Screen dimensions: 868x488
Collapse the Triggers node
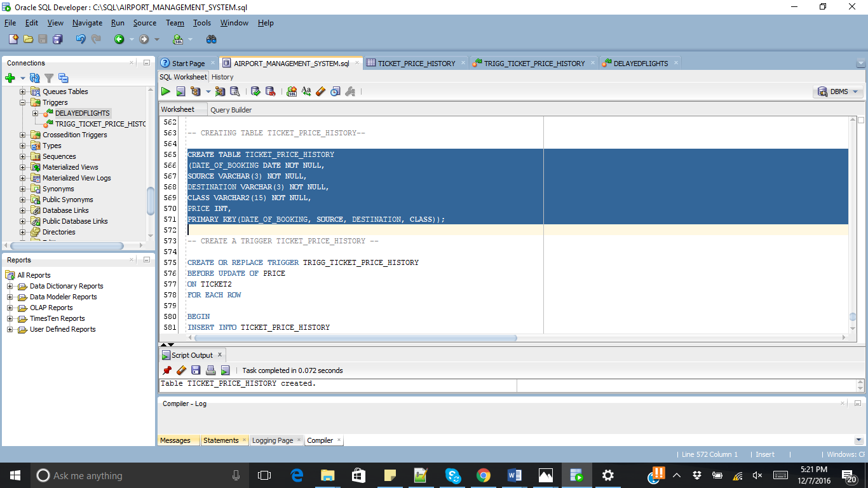(x=23, y=102)
